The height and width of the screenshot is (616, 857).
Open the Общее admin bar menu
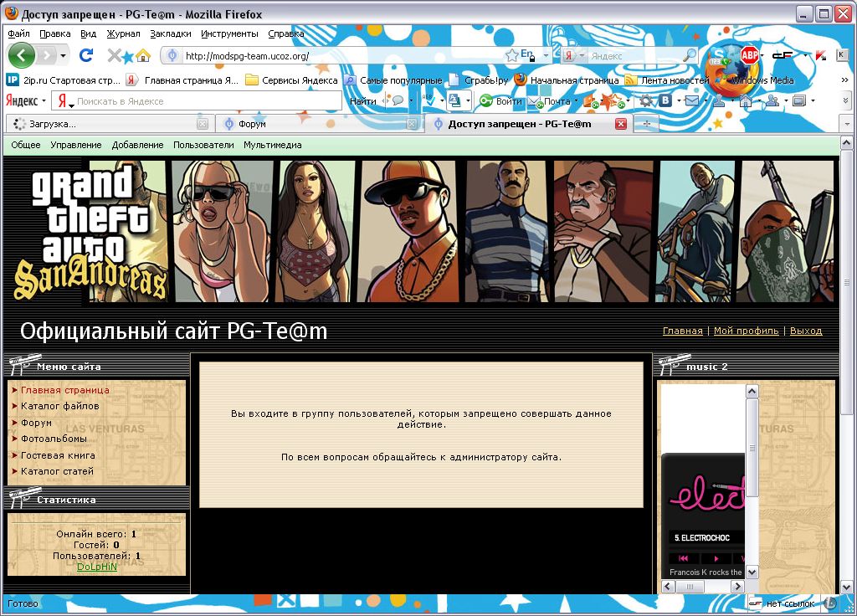point(26,145)
